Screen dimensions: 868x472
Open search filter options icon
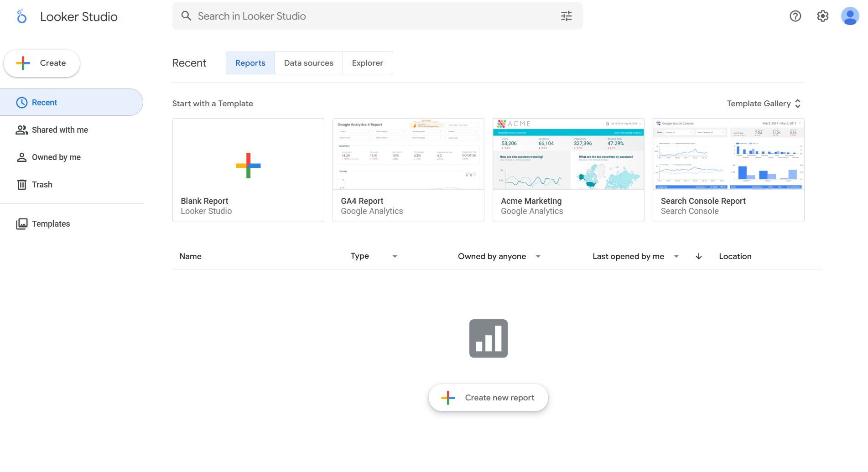pyautogui.click(x=566, y=16)
